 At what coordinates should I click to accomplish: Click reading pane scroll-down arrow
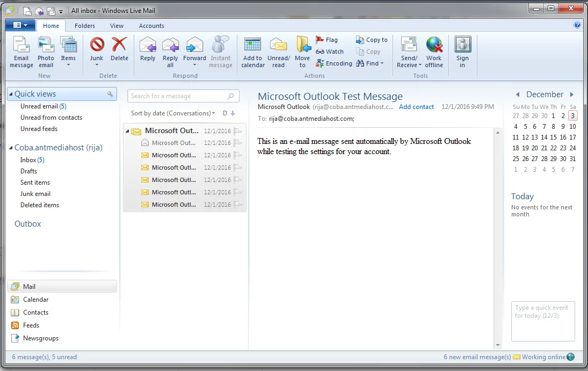point(498,345)
